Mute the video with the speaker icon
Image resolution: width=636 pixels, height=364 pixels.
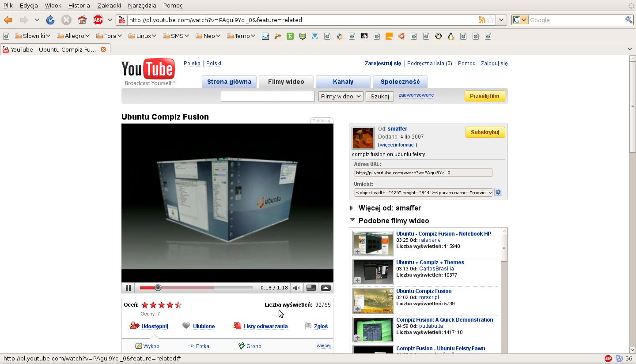(297, 288)
